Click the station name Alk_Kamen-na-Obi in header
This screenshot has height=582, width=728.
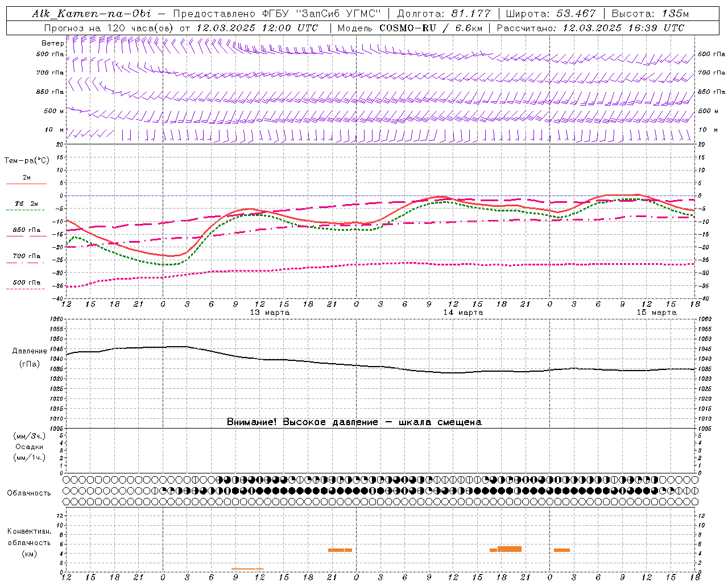click(92, 14)
